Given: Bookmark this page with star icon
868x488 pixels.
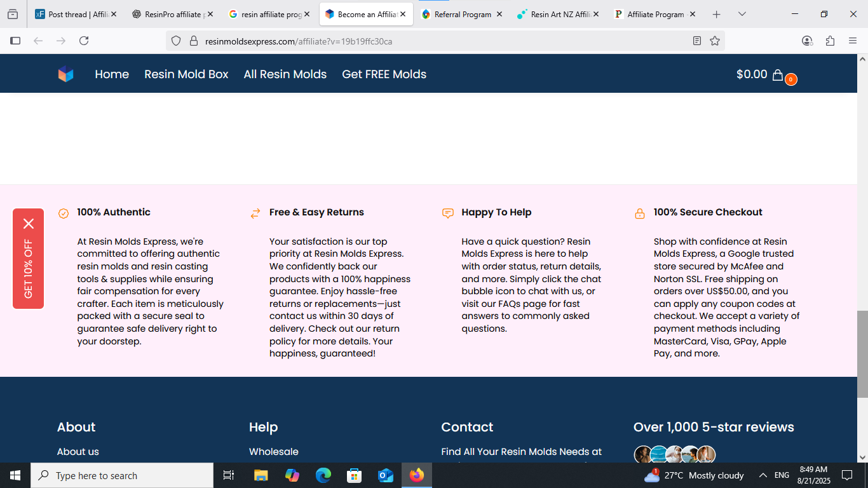Looking at the screenshot, I should [x=715, y=41].
